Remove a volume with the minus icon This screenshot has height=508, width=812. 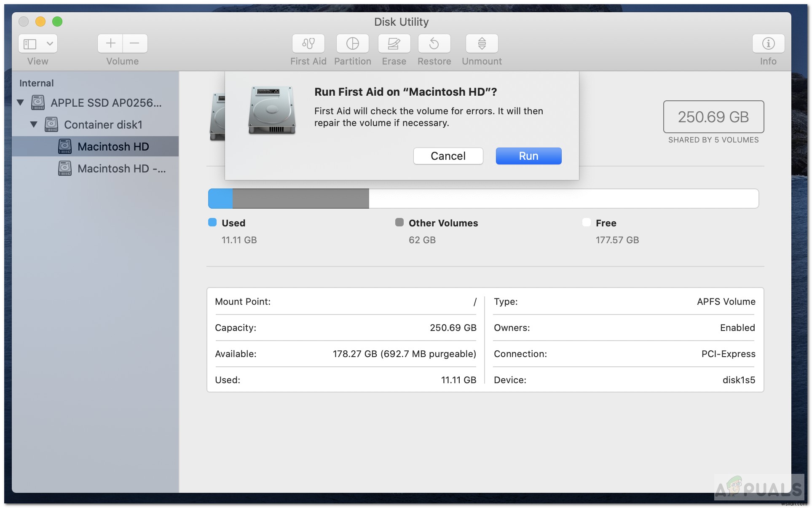135,43
